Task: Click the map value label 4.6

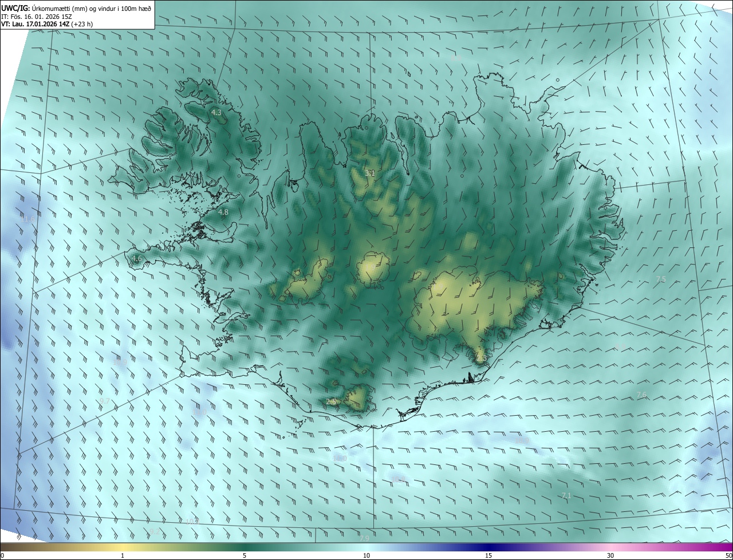Action: (137, 259)
